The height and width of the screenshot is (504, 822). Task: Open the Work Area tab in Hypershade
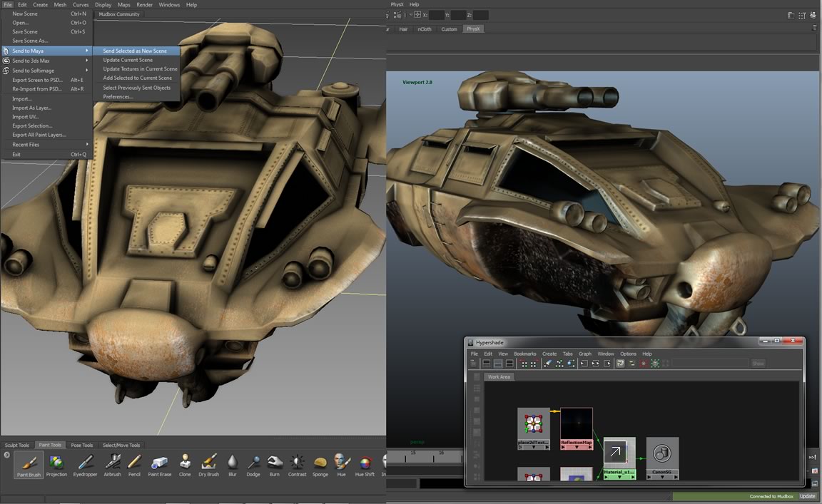[499, 376]
